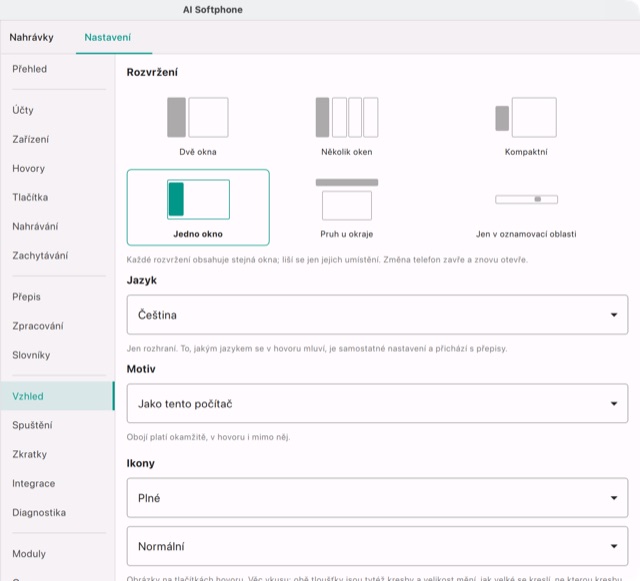Go to Nahrávání settings

pyautogui.click(x=35, y=227)
